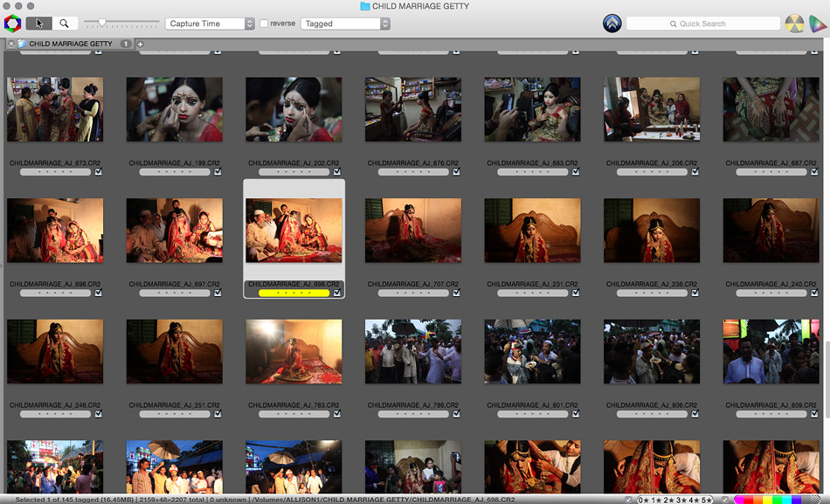This screenshot has width=830, height=504.
Task: Filter by 3 star rating
Action: point(682,500)
